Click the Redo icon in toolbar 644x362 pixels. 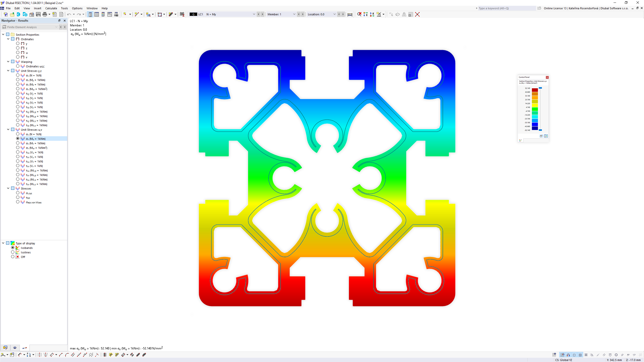tap(78, 14)
